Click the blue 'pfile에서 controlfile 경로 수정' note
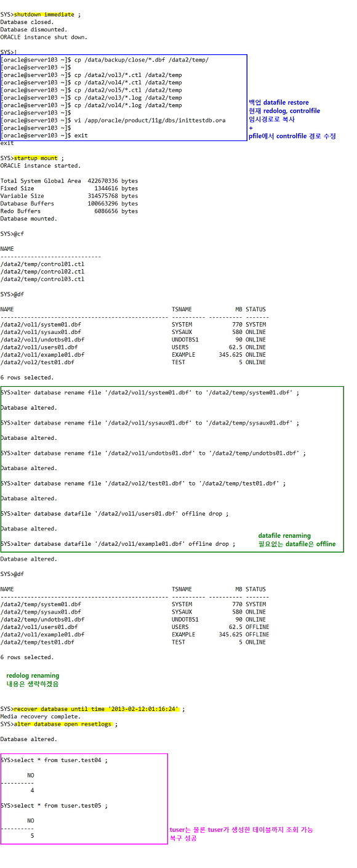The width and height of the screenshot is (357, 868). 292,135
